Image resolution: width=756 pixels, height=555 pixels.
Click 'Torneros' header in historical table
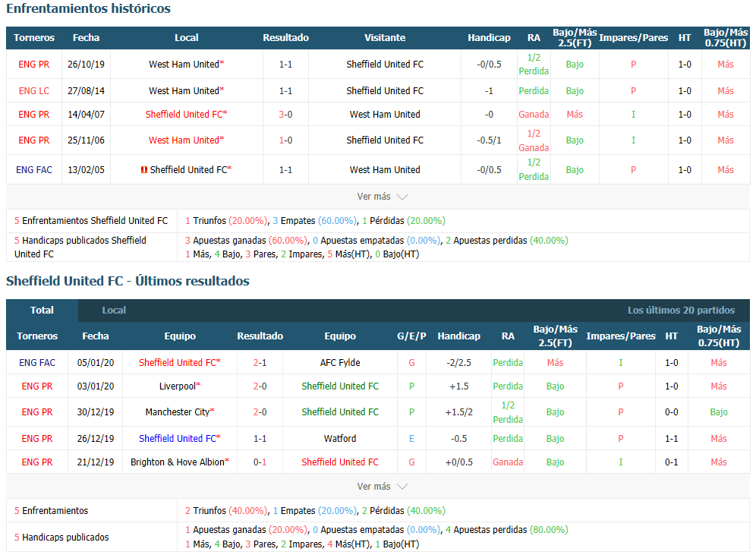(x=33, y=38)
